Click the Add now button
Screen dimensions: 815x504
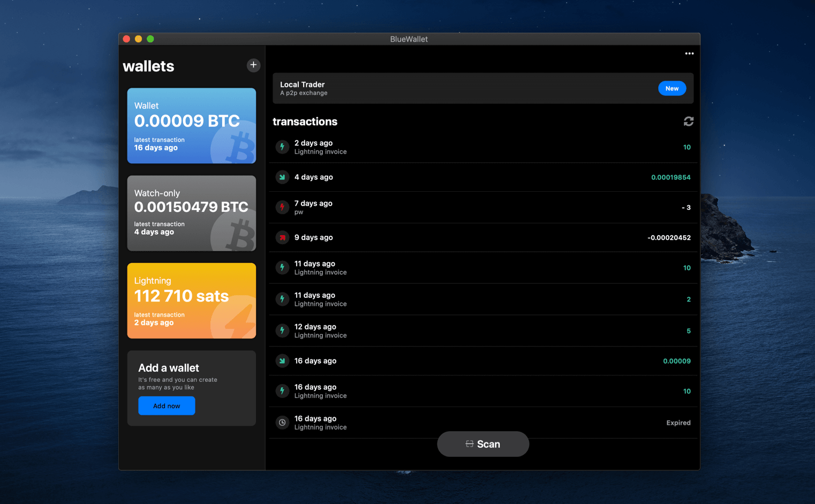click(167, 406)
